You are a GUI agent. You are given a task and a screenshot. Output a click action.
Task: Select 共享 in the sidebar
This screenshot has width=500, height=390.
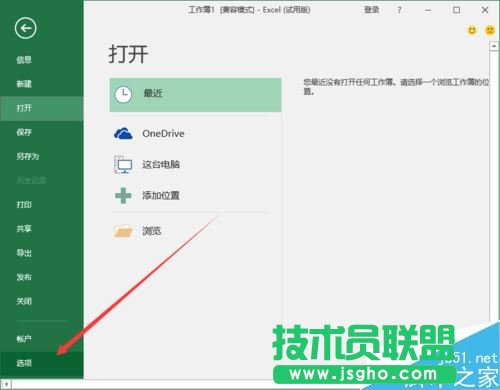pyautogui.click(x=24, y=229)
